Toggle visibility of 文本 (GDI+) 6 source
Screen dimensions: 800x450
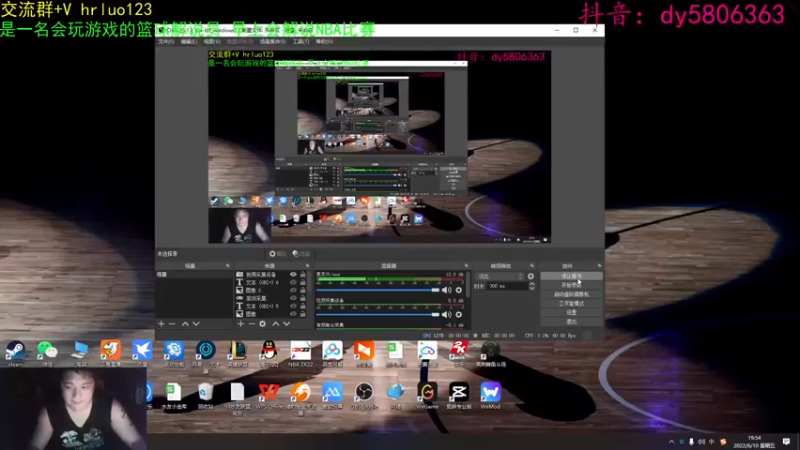tap(293, 282)
